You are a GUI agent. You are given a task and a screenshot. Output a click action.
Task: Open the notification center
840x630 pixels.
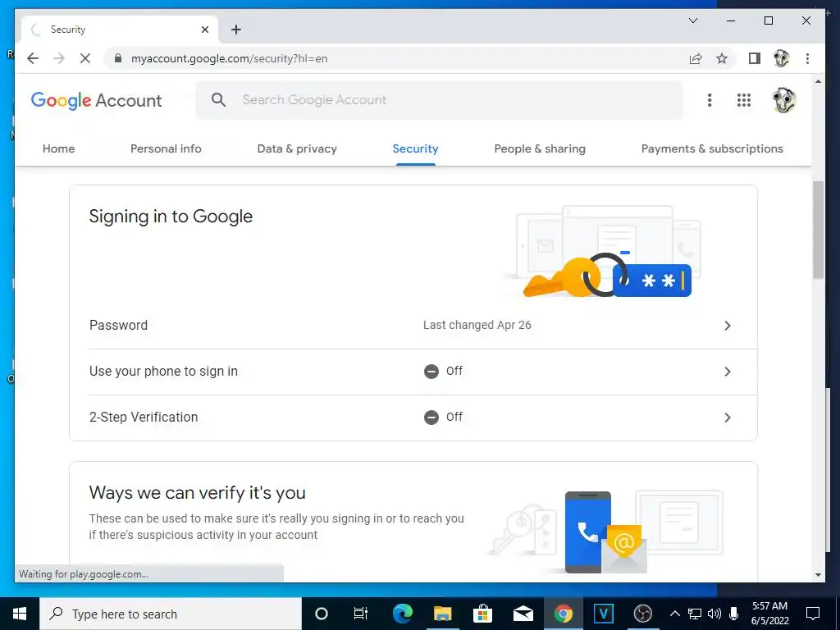click(x=813, y=614)
